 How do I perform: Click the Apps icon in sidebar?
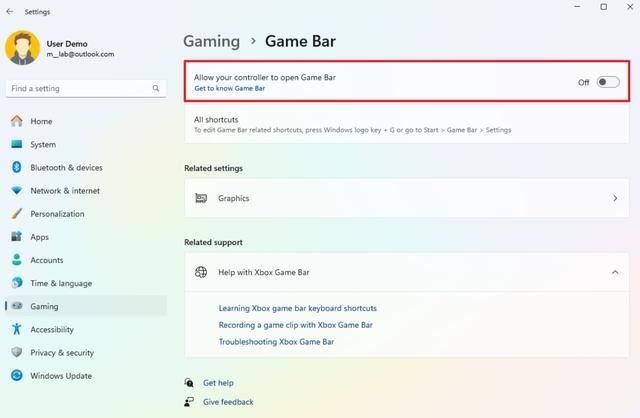17,236
